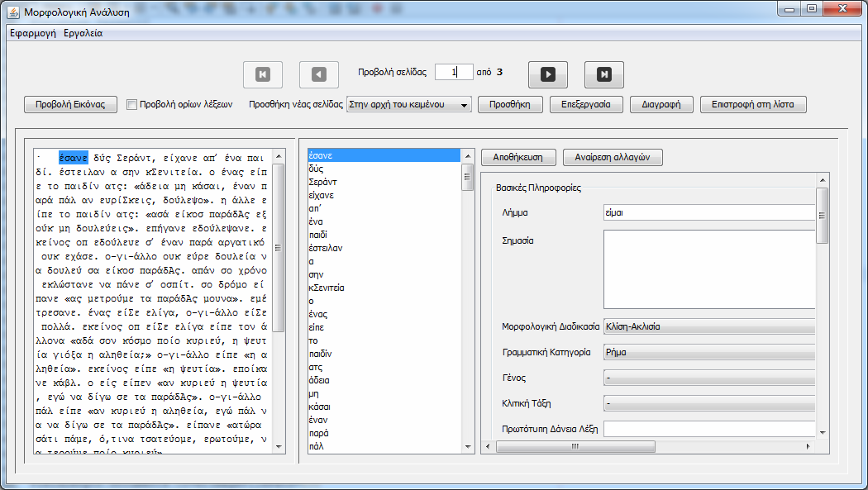Jump to the last page

pos(604,74)
